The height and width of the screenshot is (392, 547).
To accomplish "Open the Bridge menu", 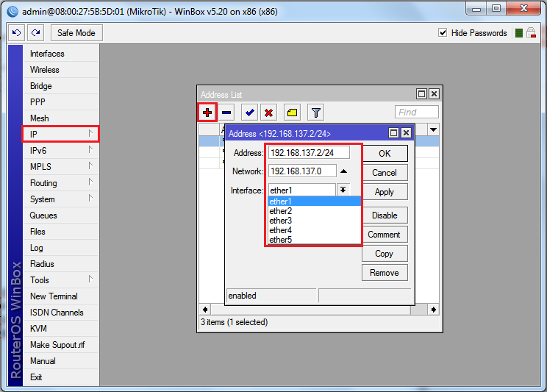I will coord(61,86).
